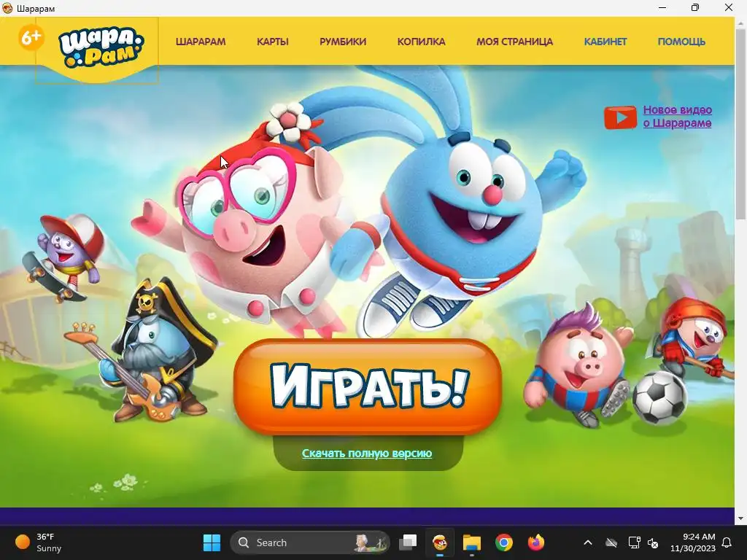Minimize the Шарарам window
Screen dimensions: 747x560
(662, 8)
